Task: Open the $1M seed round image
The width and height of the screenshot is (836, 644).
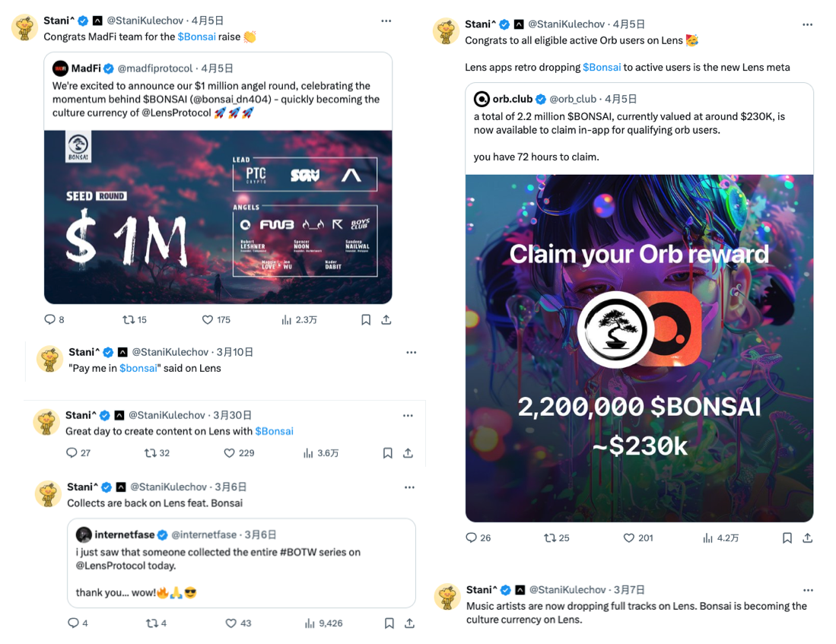Action: click(218, 217)
